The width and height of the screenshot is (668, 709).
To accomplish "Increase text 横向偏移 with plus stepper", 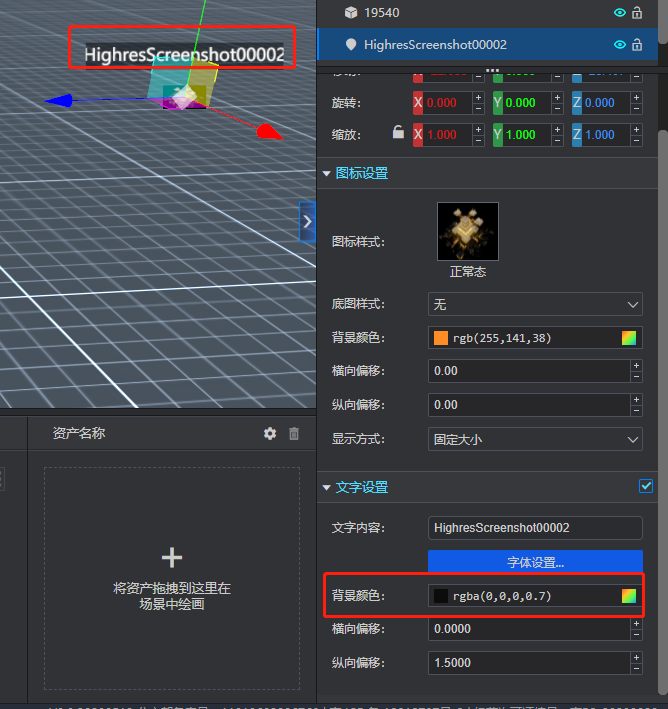I will [x=636, y=624].
